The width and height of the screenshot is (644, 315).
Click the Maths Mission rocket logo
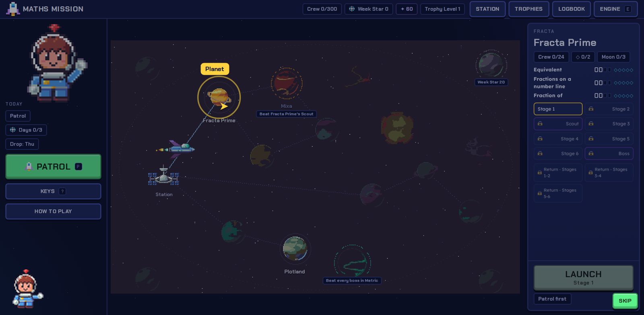coord(13,9)
